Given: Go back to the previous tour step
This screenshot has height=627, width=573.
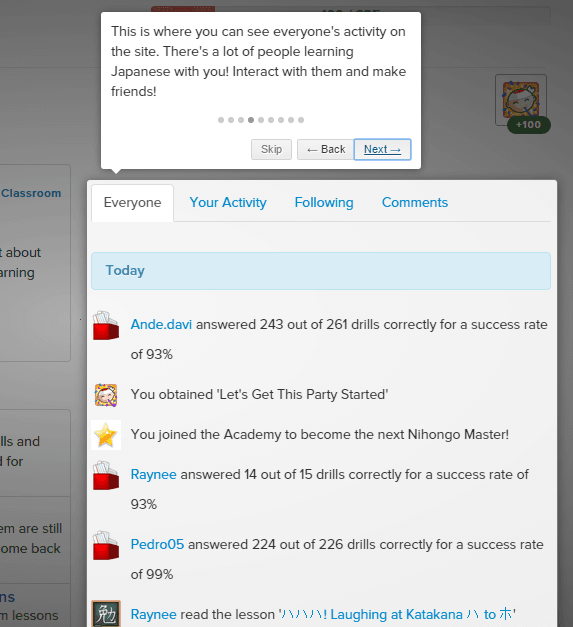Looking at the screenshot, I should pos(325,149).
